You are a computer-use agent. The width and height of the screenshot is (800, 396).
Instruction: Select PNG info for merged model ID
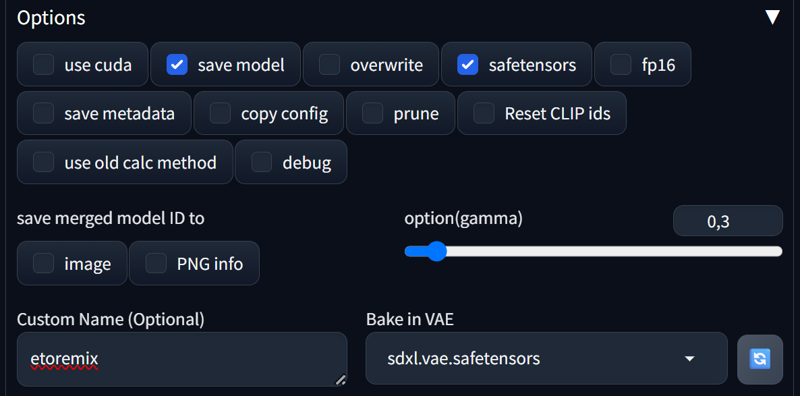point(156,263)
